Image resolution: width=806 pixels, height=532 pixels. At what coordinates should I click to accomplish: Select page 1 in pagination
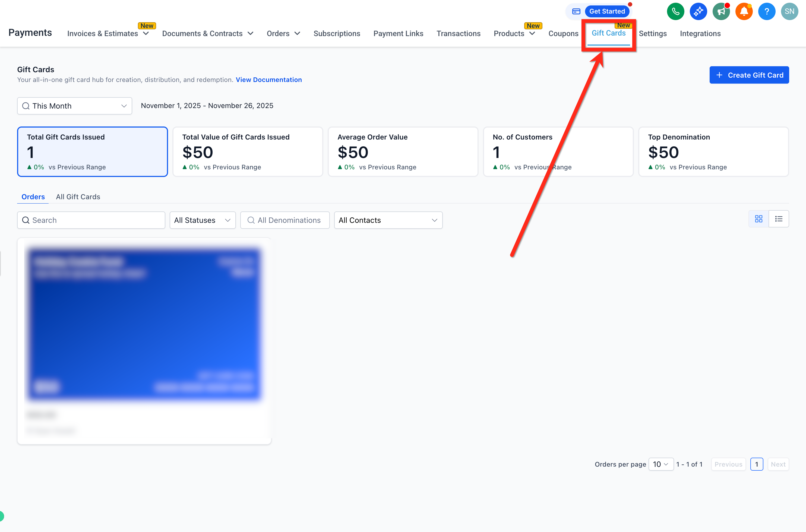tap(756, 464)
